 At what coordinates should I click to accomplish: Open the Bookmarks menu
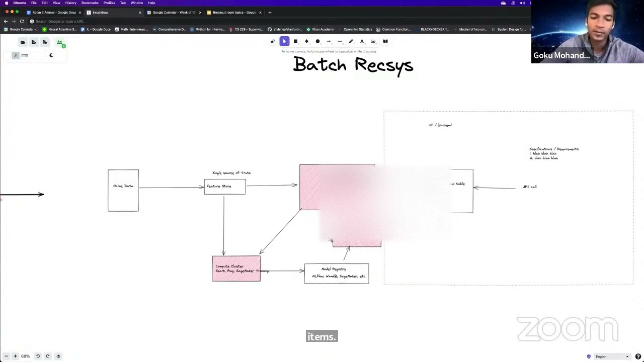coord(90,3)
